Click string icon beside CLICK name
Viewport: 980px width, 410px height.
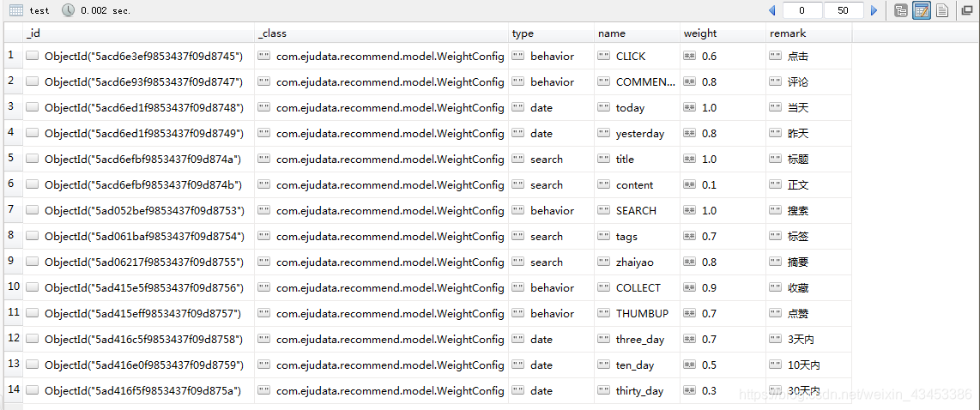pos(604,57)
